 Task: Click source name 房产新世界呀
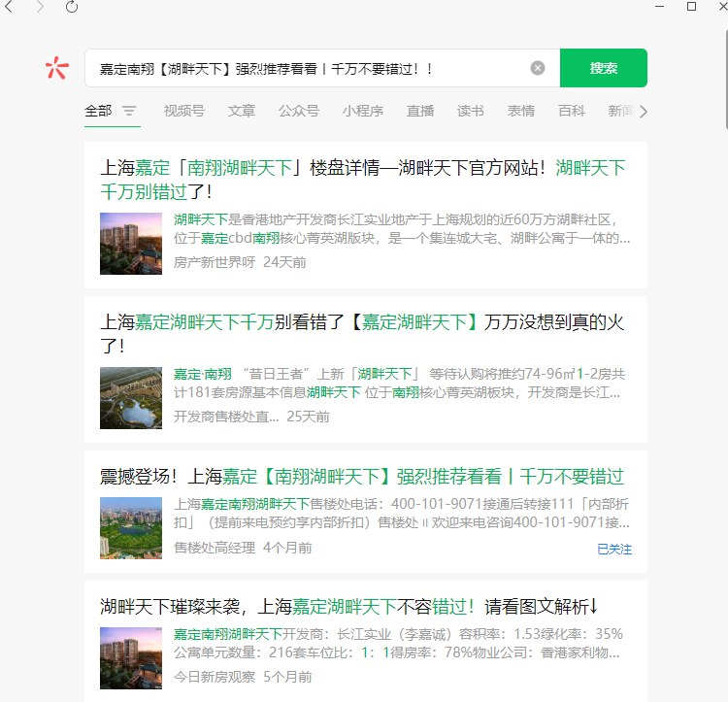215,262
